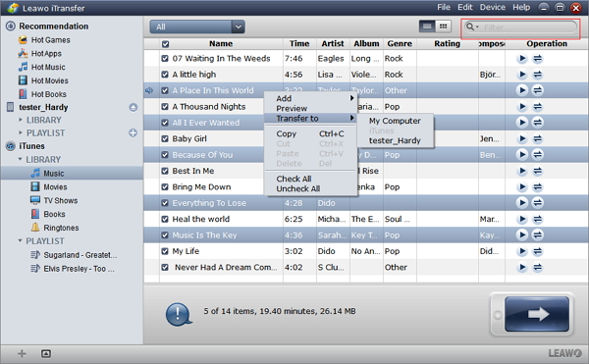Transfer 07 Waiting In The Weeds song

click(x=538, y=58)
